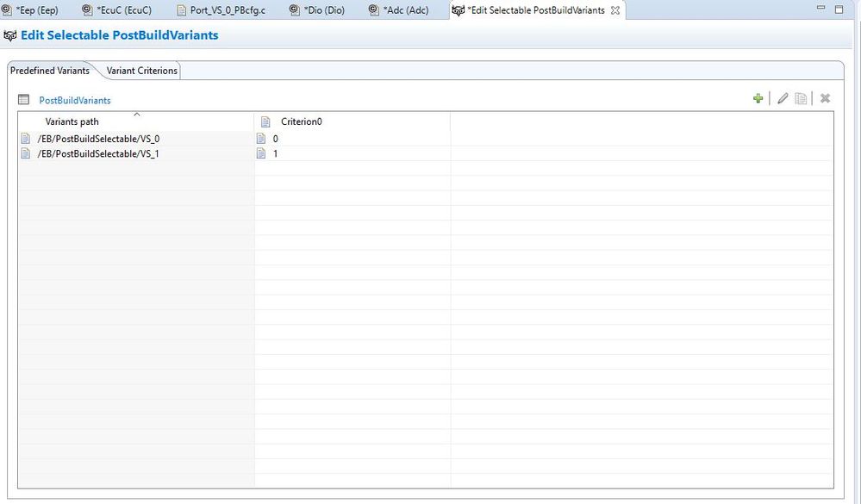Click the PostBuildVariants link

pyautogui.click(x=75, y=101)
